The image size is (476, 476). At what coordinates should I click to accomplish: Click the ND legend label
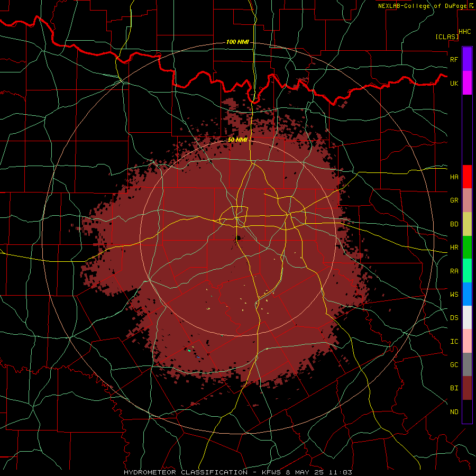coord(454,412)
